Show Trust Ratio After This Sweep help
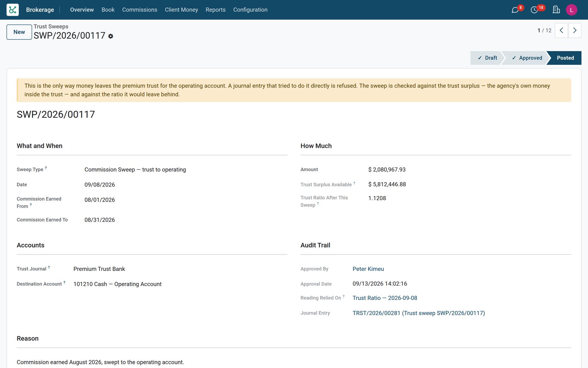 click(x=318, y=204)
